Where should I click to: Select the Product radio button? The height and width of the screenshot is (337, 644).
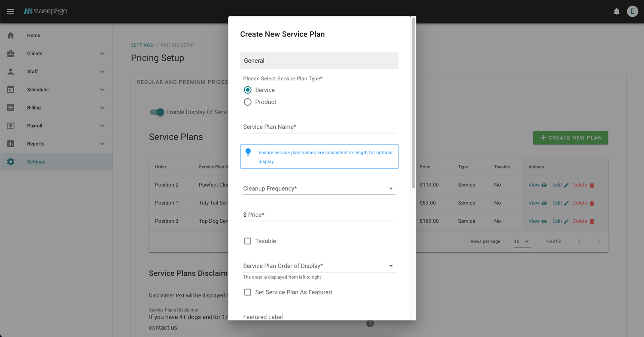pyautogui.click(x=247, y=102)
